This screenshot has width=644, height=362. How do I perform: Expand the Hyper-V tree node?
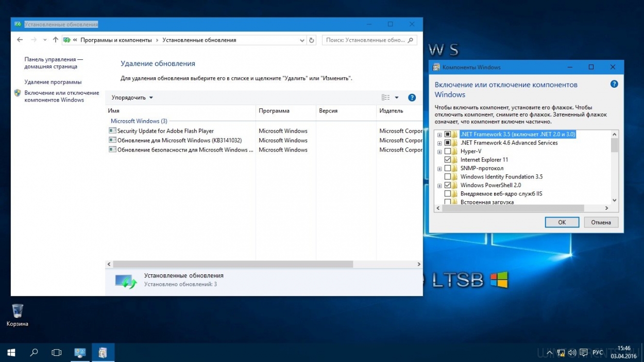click(x=439, y=152)
